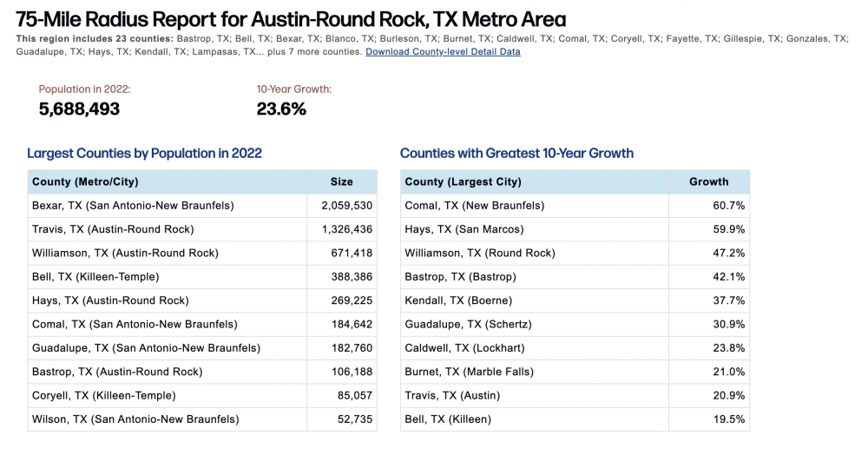
Task: Select the 2022 population figure 5,688,493
Action: (79, 109)
